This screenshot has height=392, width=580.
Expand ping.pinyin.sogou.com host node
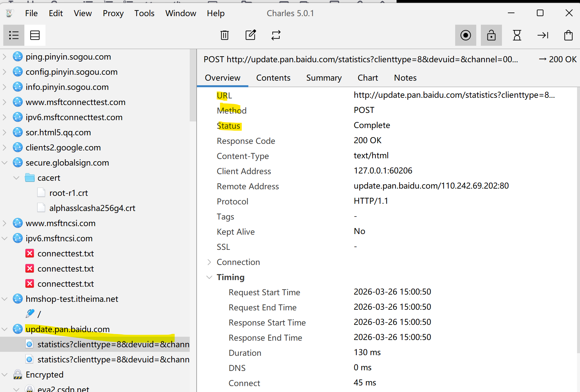point(5,57)
